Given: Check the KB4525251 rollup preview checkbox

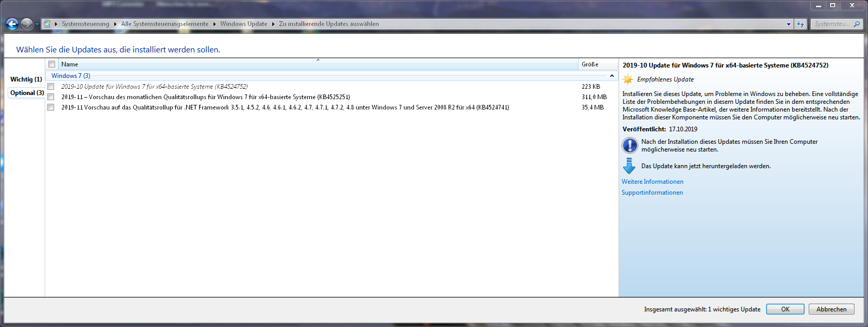Looking at the screenshot, I should [51, 97].
